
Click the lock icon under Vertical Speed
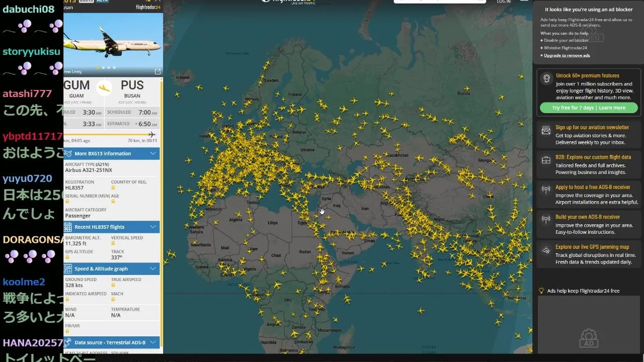(113, 243)
